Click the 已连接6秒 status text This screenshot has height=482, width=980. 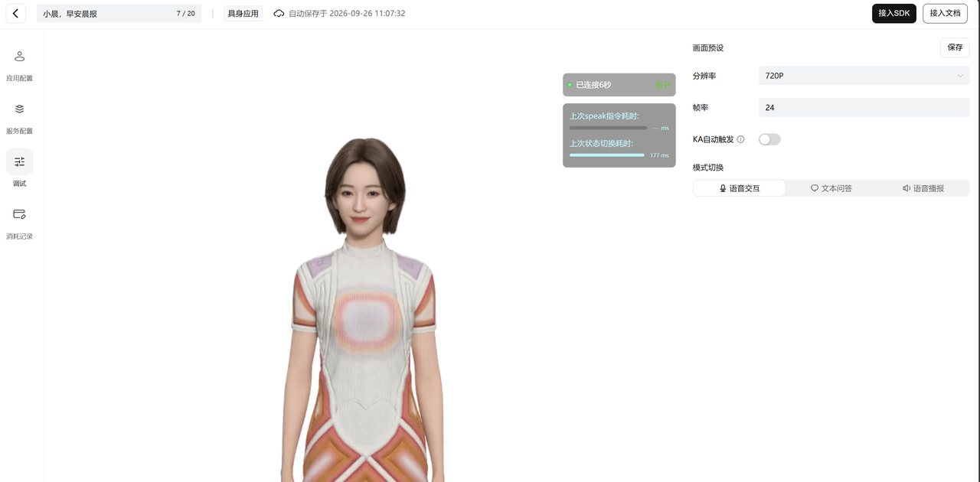pyautogui.click(x=593, y=85)
